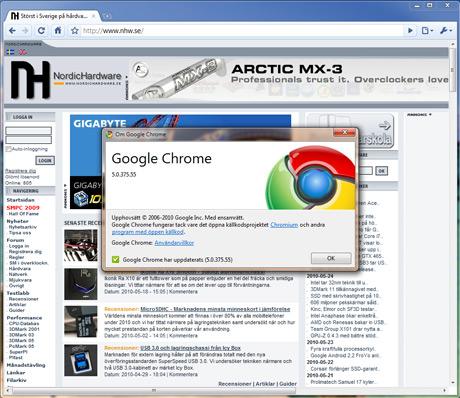
Task: Open the Arctic MX-3 banner ad
Action: (x=289, y=79)
